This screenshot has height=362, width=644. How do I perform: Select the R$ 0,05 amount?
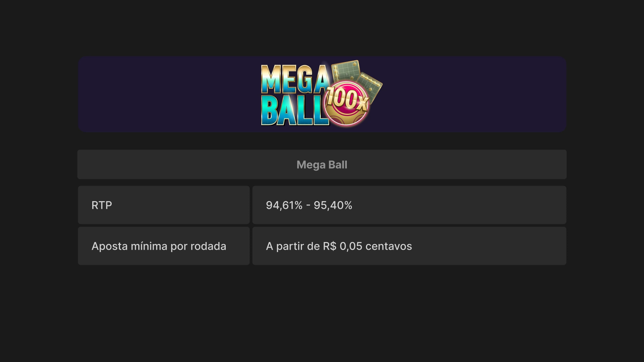(342, 246)
